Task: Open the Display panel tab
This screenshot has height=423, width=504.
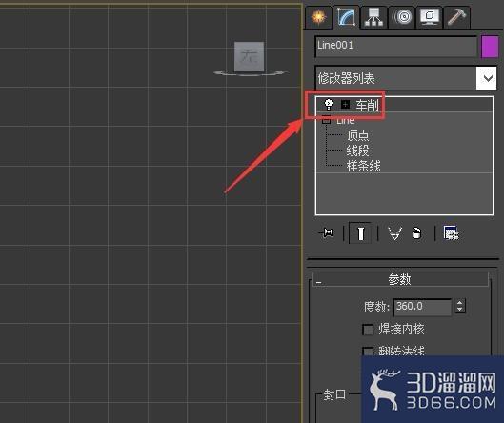Action: [x=429, y=16]
